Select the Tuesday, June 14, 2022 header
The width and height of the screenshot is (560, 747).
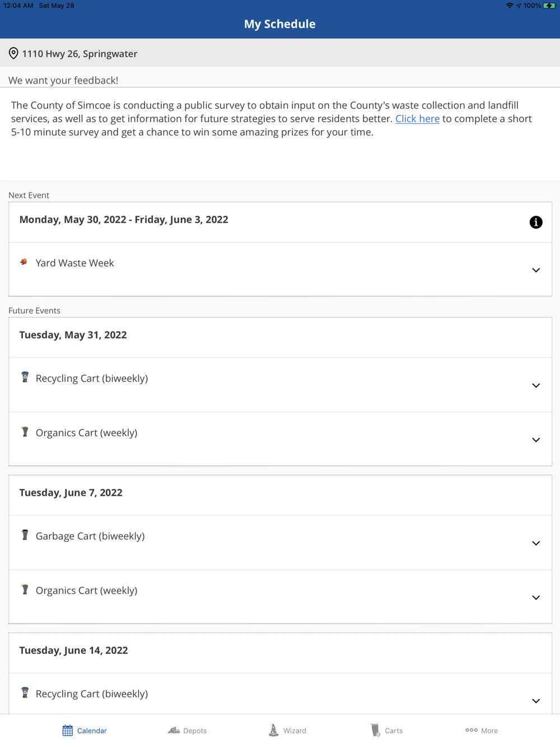[73, 650]
